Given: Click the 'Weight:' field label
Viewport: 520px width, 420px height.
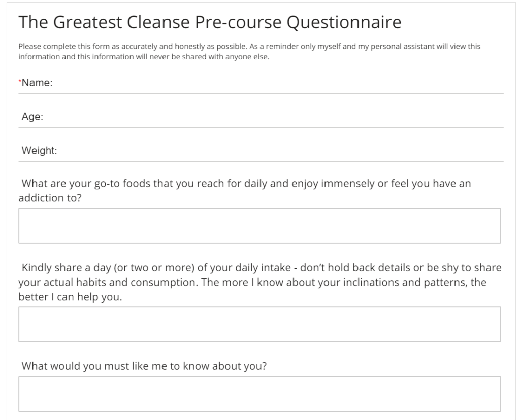Looking at the screenshot, I should coord(40,150).
